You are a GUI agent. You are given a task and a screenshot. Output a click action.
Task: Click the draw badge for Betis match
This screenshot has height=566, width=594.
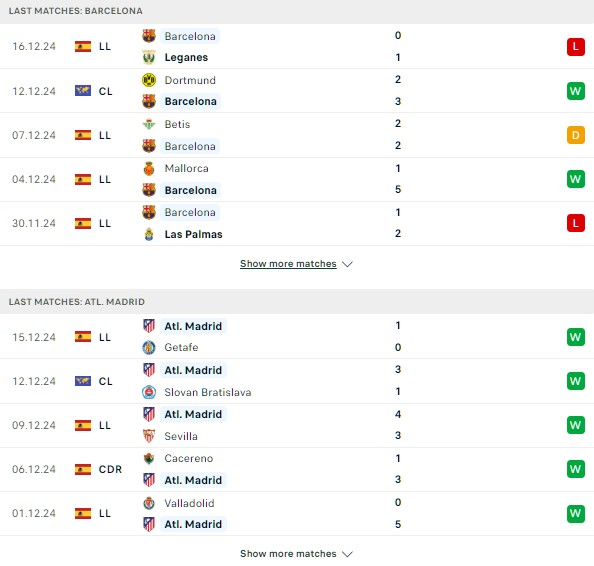pos(576,135)
